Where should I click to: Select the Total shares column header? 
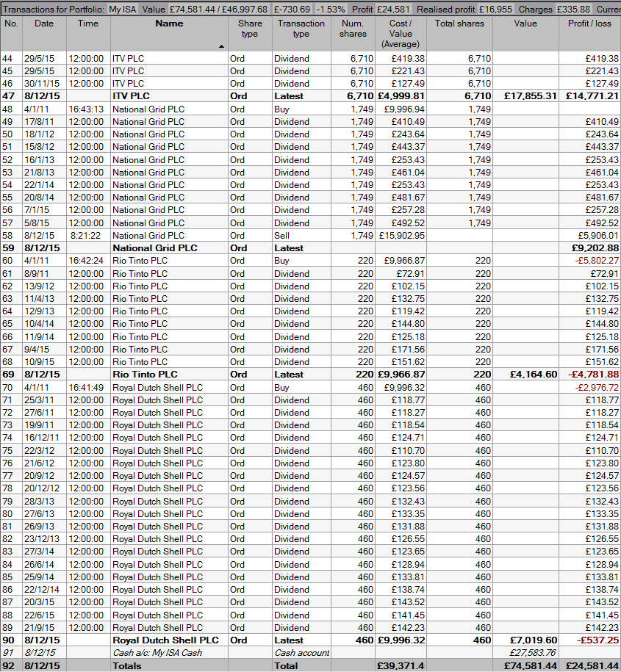[459, 24]
